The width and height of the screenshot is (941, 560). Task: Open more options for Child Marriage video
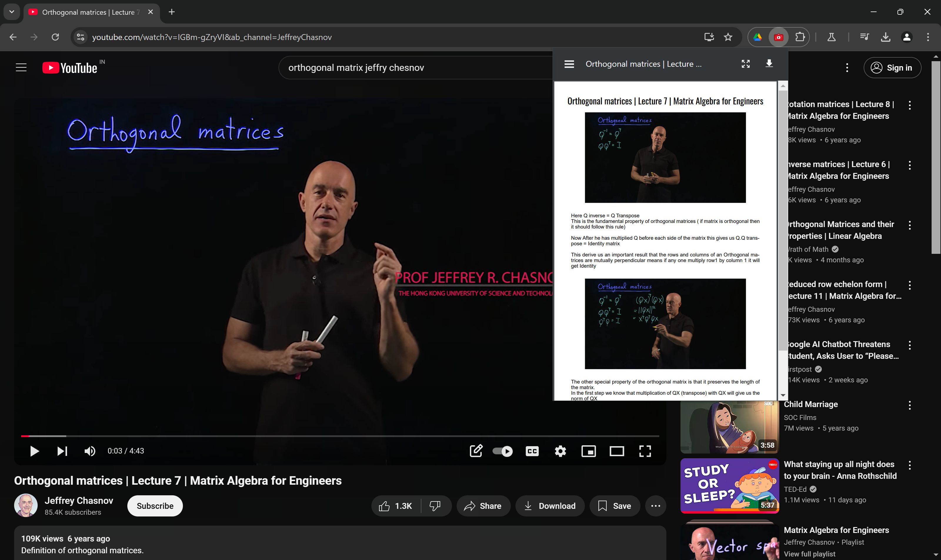tap(910, 405)
